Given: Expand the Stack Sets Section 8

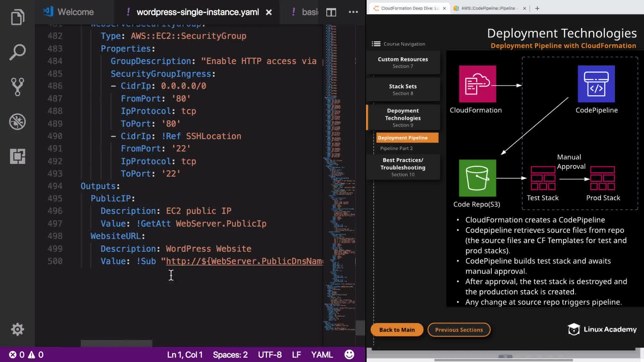Looking at the screenshot, I should click(x=402, y=89).
